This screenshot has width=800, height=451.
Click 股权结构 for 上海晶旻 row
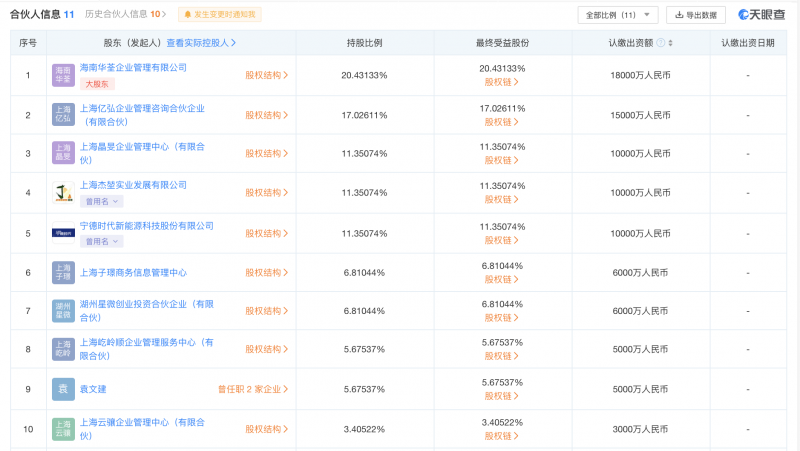[266, 153]
